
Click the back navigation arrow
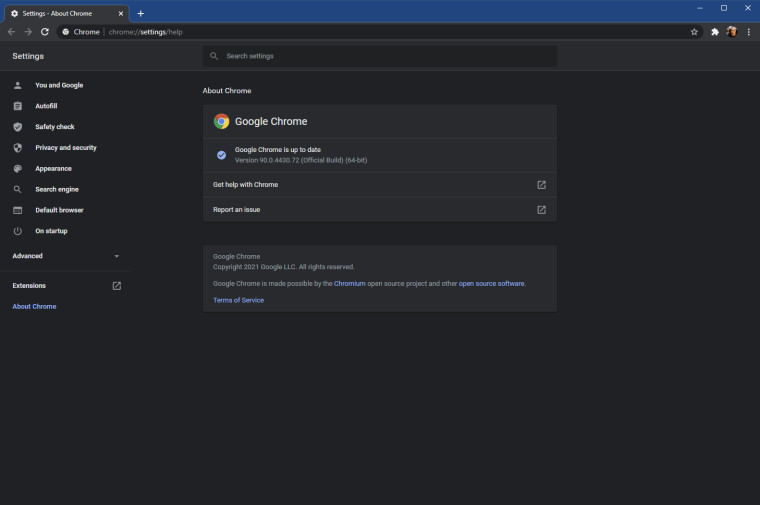pyautogui.click(x=12, y=32)
